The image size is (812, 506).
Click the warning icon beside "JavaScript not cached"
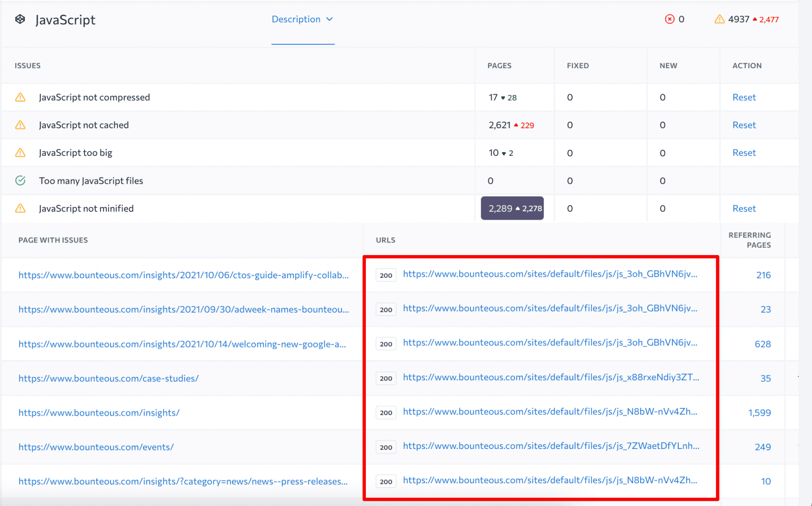point(20,125)
